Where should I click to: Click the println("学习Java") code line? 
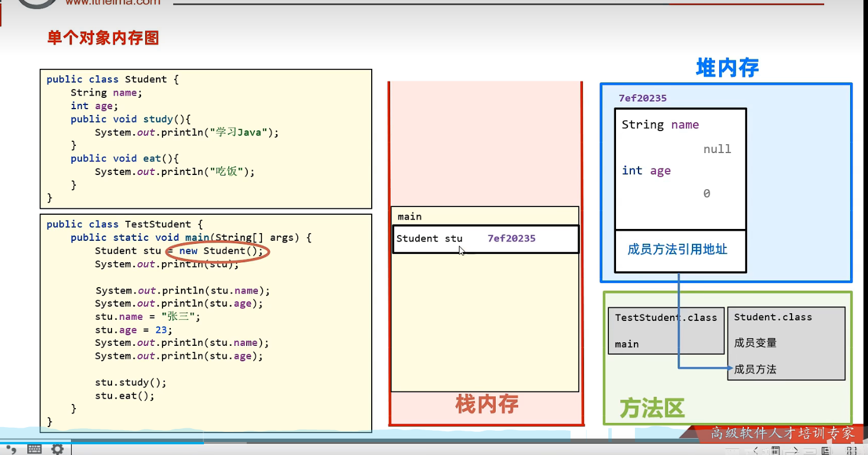click(x=187, y=132)
